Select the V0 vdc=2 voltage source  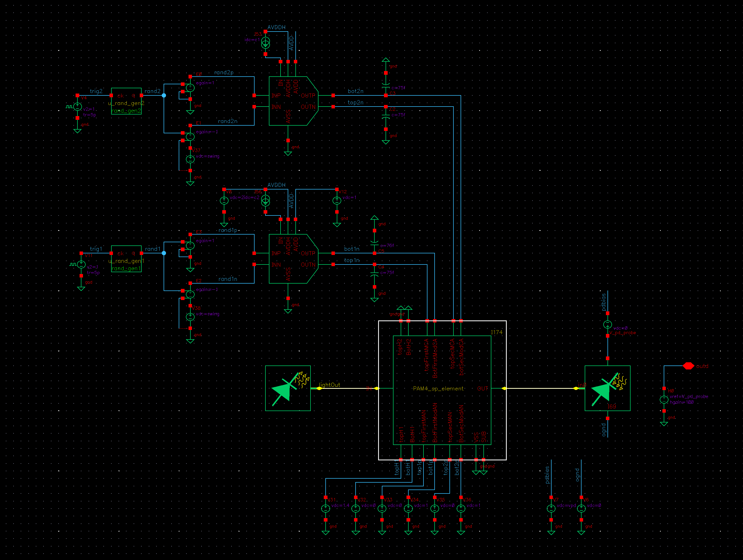click(224, 200)
